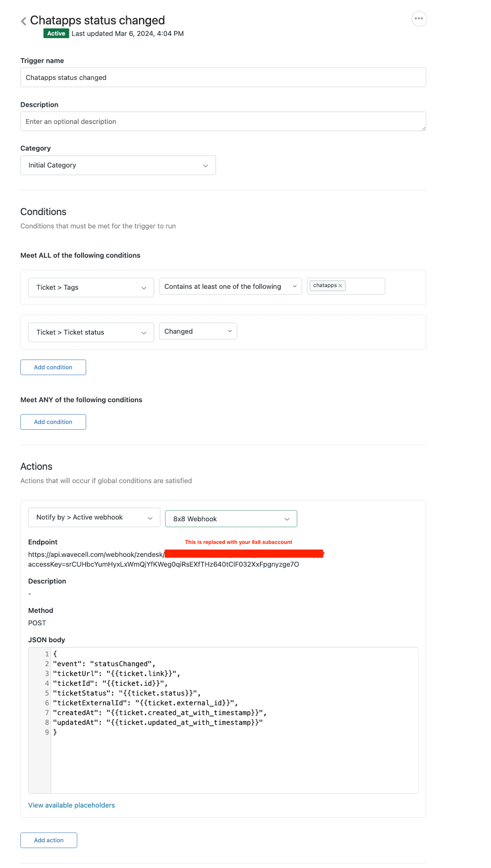Open the Notify by > Active webhook dropdown
This screenshot has height=868, width=491.
coord(94,517)
